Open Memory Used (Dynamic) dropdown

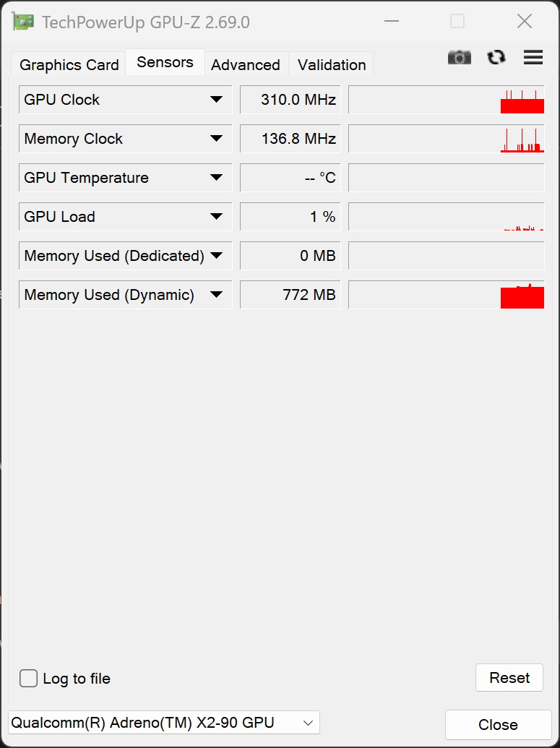click(216, 295)
